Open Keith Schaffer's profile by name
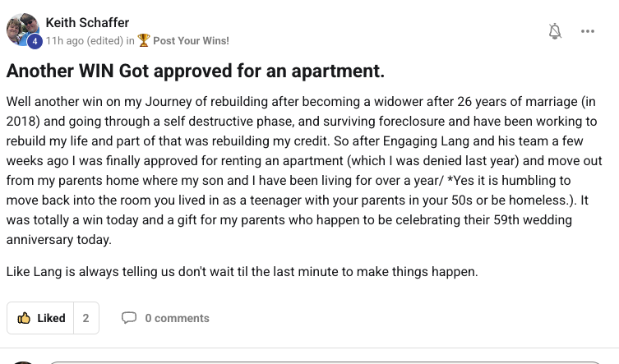Image resolution: width=619 pixels, height=364 pixels. click(x=87, y=22)
